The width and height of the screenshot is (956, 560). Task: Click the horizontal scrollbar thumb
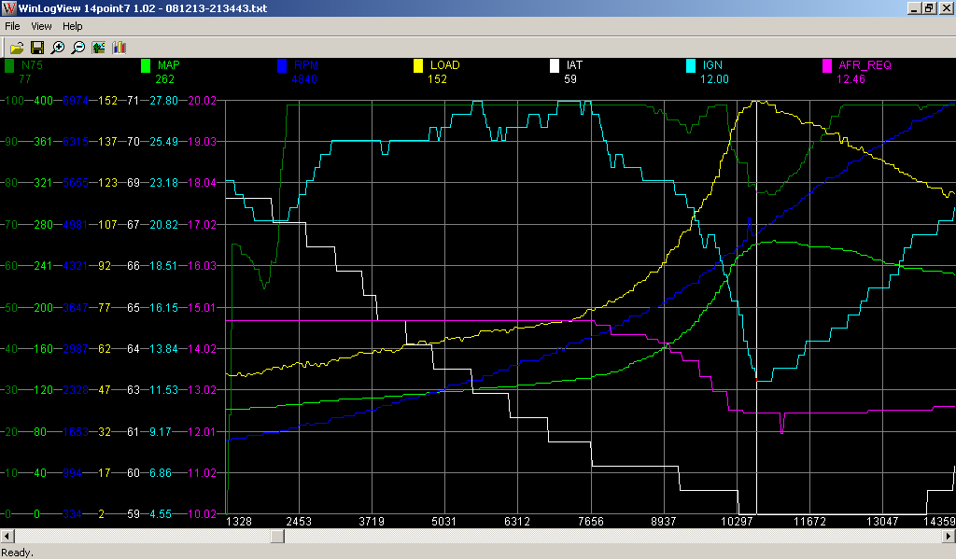coord(275,537)
